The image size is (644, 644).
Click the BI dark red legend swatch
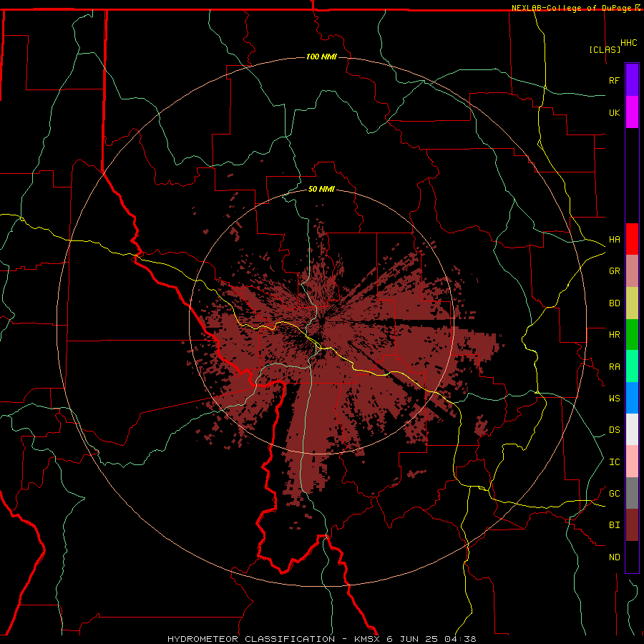point(632,525)
